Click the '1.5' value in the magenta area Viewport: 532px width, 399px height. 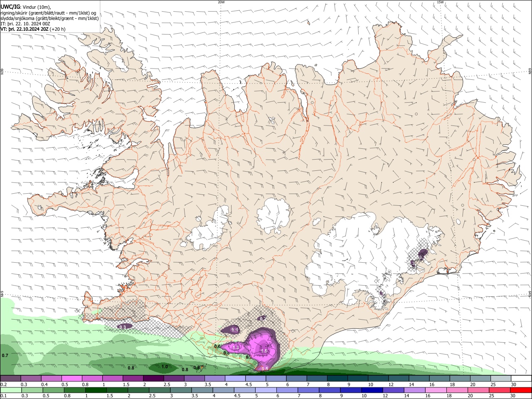pyautogui.click(x=264, y=351)
